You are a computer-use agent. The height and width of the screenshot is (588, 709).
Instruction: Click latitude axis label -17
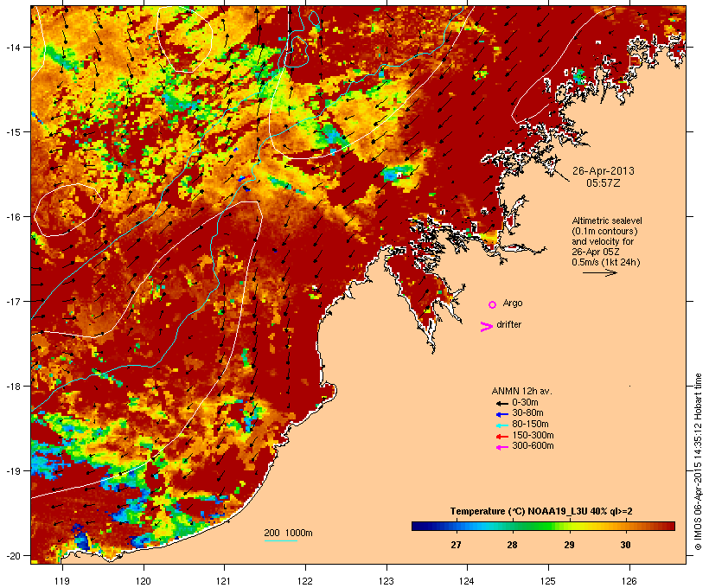point(12,301)
